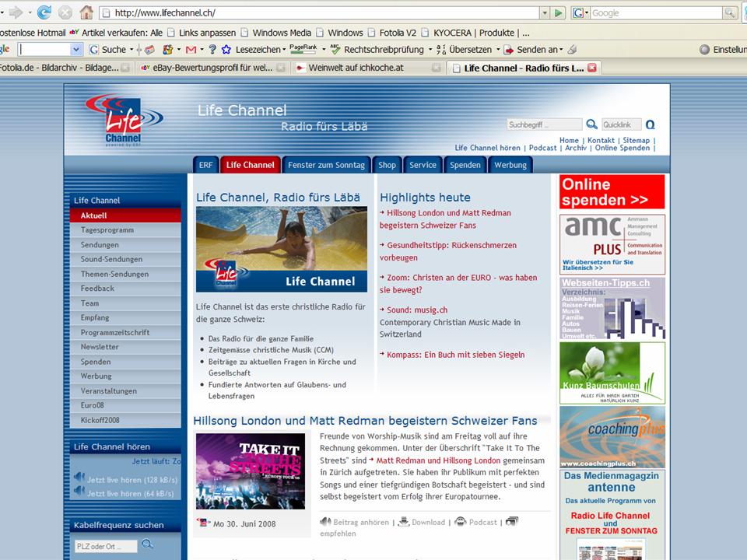747x560 pixels.
Task: Click the Home icon in browser toolbar
Action: 86,12
